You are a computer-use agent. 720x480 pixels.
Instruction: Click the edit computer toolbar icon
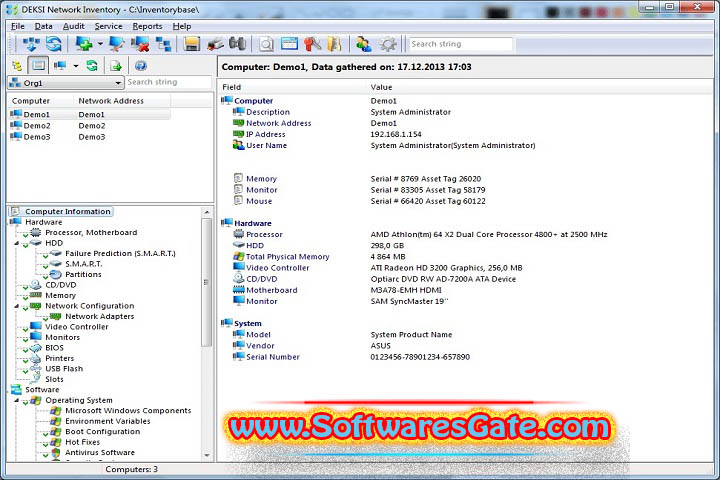pos(117,44)
